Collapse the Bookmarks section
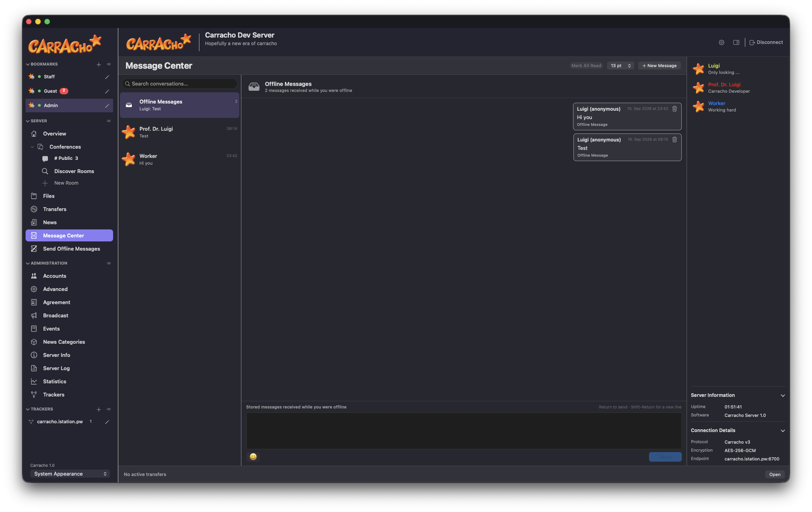 click(x=28, y=64)
